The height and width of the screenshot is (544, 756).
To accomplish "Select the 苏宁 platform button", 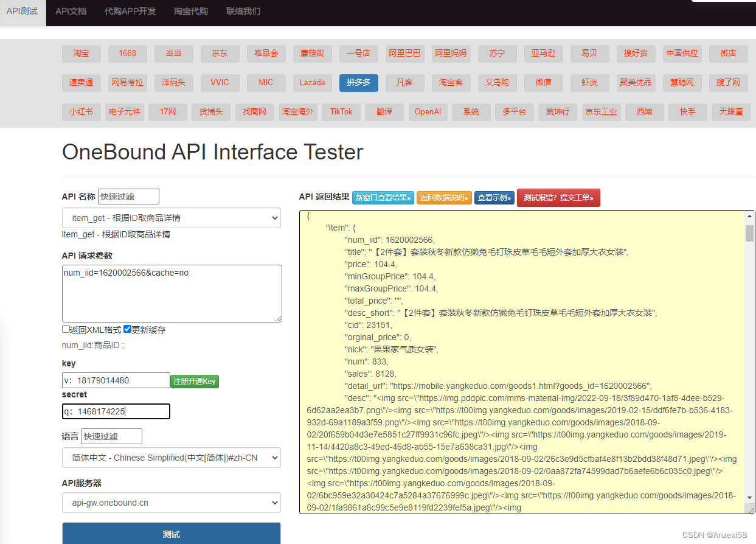I will pyautogui.click(x=498, y=54).
